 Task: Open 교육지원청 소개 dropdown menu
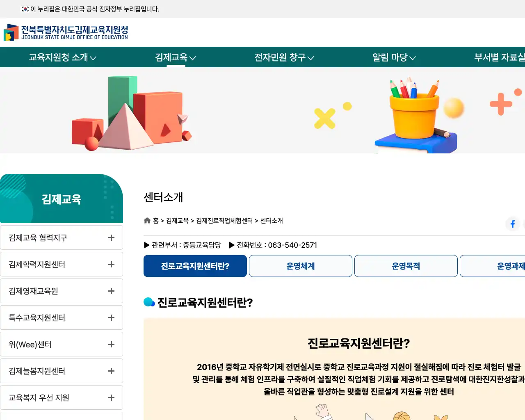tap(62, 57)
